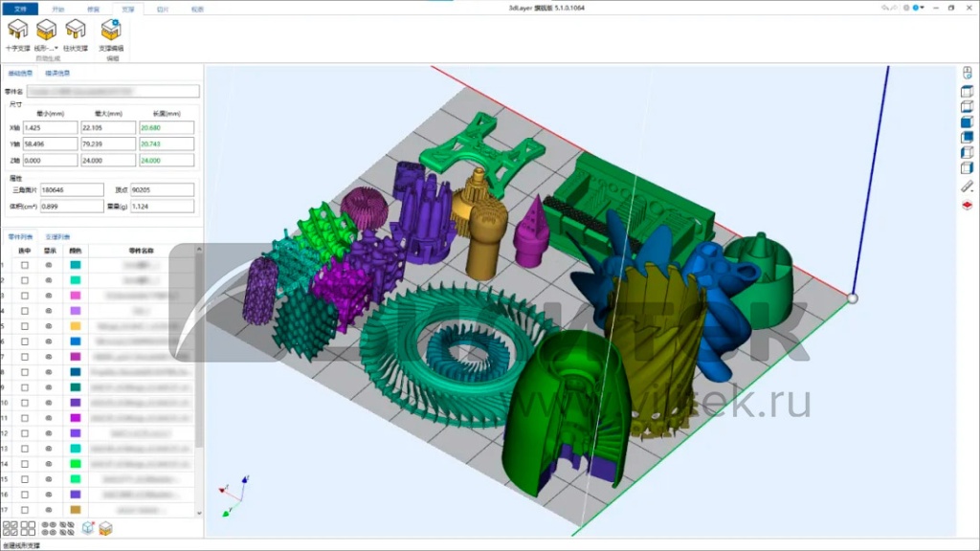Expand the help dropdown in title bar
980x551 pixels.
click(924, 8)
